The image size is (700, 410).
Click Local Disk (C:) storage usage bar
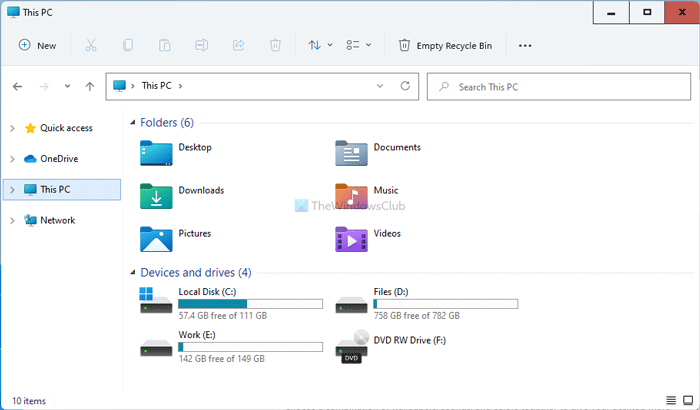pos(250,303)
